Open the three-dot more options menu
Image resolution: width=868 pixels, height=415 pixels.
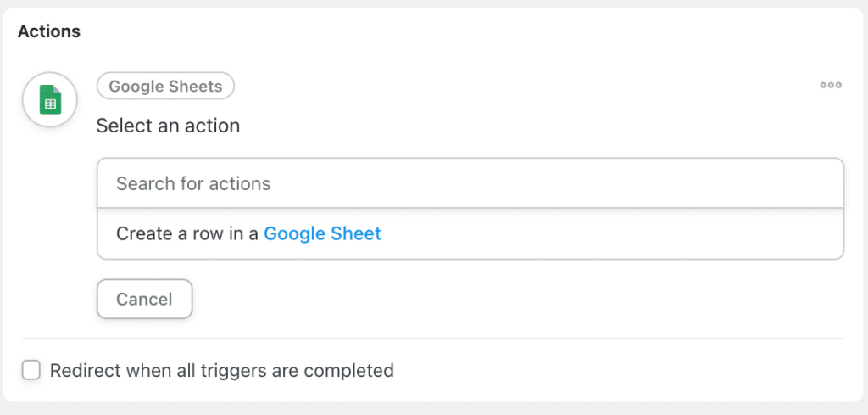(x=831, y=85)
